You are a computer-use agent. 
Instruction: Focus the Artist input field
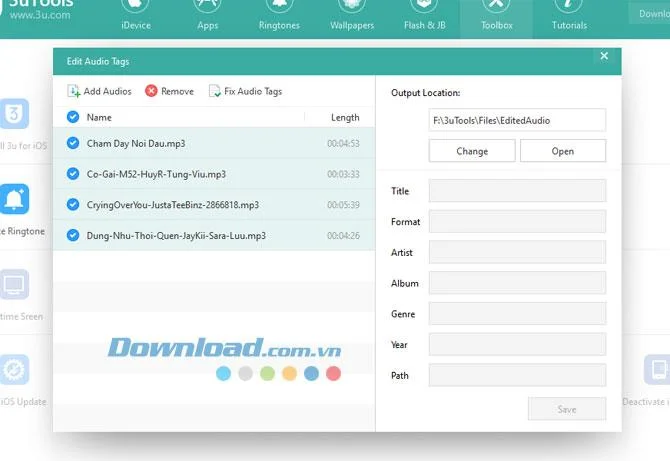pos(517,252)
